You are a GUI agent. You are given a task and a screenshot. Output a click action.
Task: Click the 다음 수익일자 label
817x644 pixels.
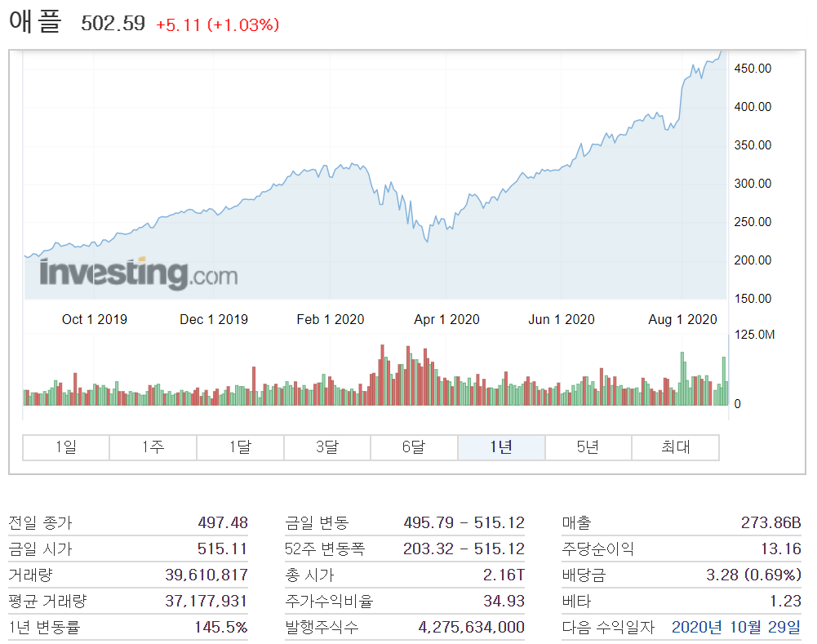pyautogui.click(x=608, y=627)
